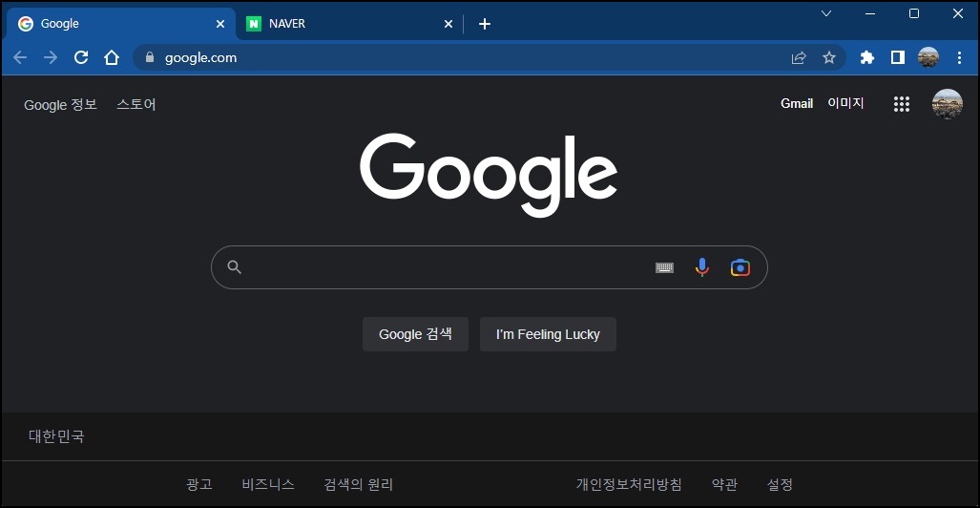View site info via the padlock icon
This screenshot has width=980, height=508.
point(150,57)
